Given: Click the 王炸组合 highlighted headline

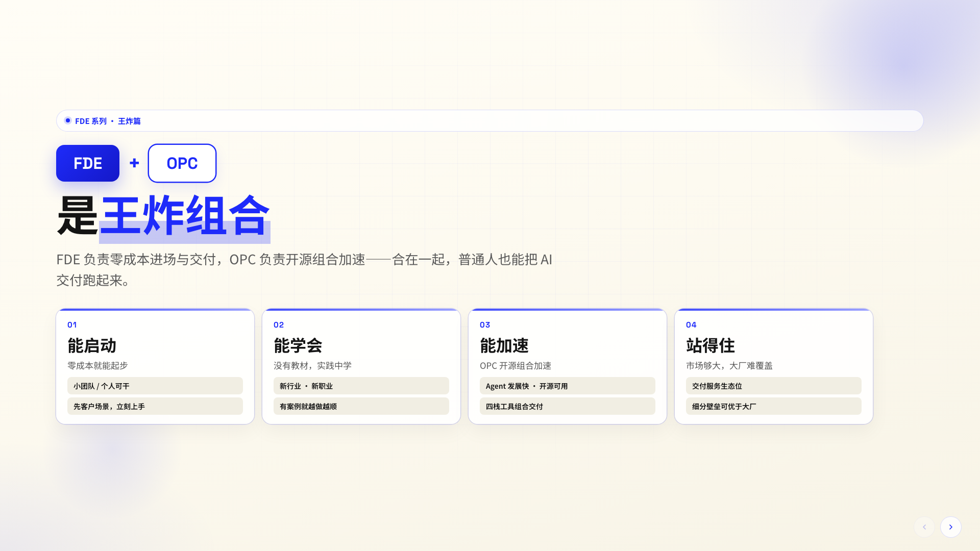Looking at the screenshot, I should point(185,216).
